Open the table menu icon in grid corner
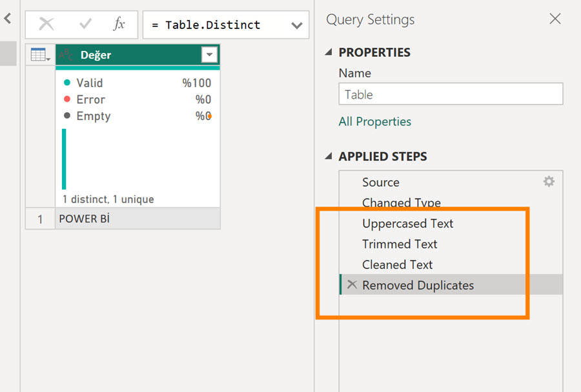The height and width of the screenshot is (392, 581). (40, 55)
